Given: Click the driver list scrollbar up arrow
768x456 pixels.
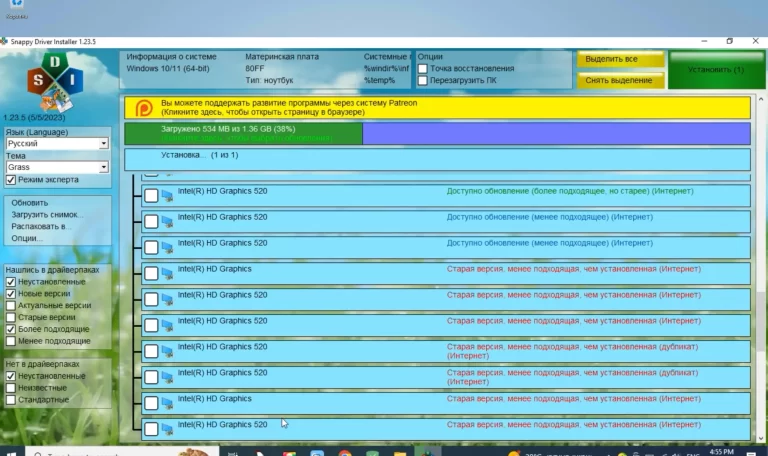Looking at the screenshot, I should pos(761,99).
